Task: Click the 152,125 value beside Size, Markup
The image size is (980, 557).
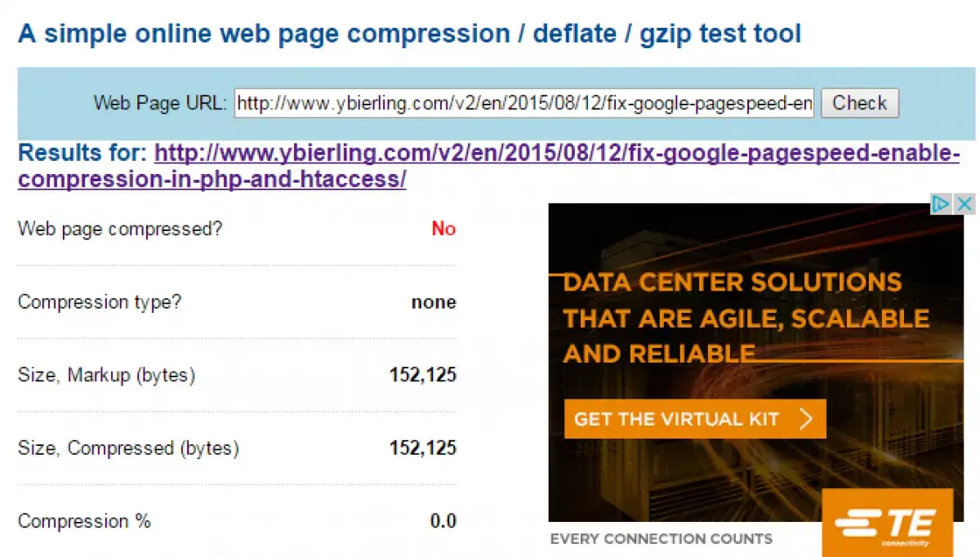Action: coord(423,376)
